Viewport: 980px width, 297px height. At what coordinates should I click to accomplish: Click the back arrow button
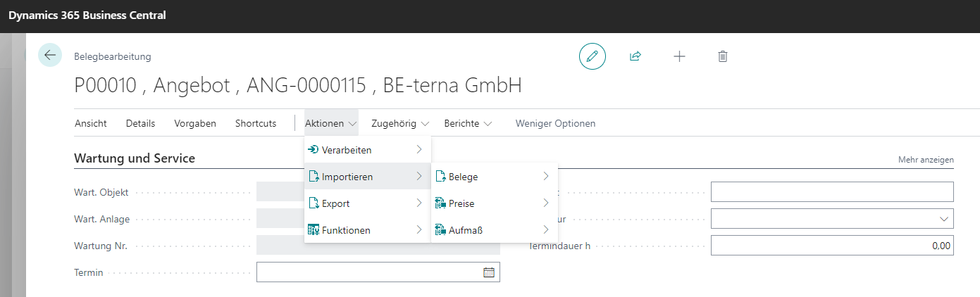point(50,56)
